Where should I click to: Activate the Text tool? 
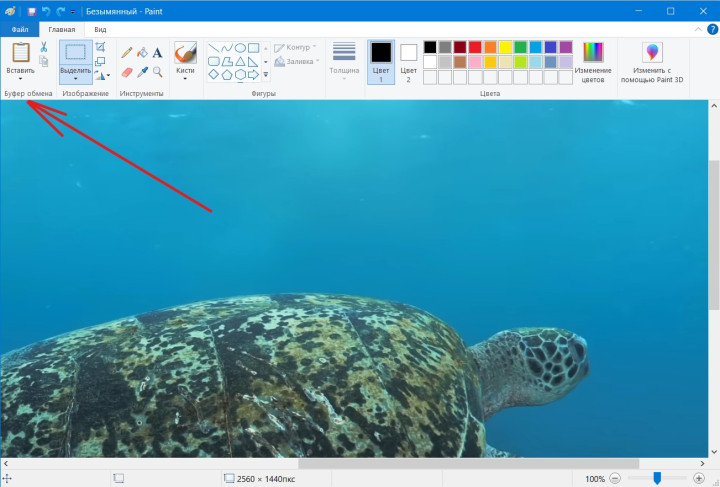point(158,52)
